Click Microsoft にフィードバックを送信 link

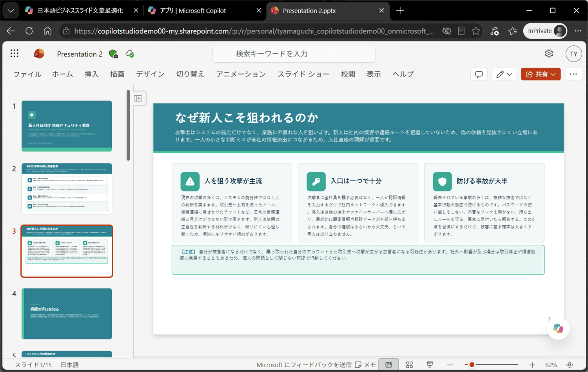[x=304, y=365]
